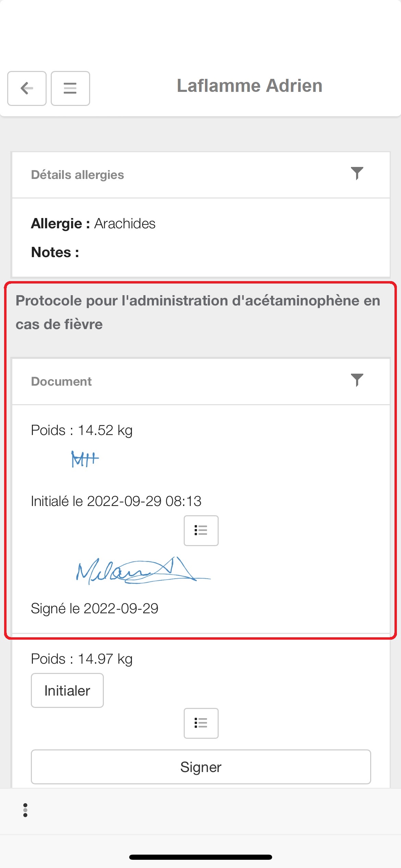Tap the Notes field label

[x=55, y=252]
